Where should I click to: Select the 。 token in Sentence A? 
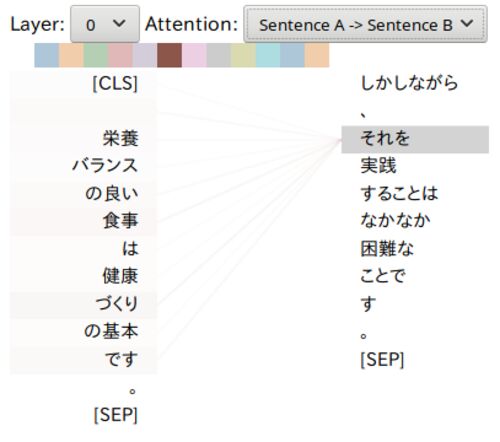click(x=132, y=391)
